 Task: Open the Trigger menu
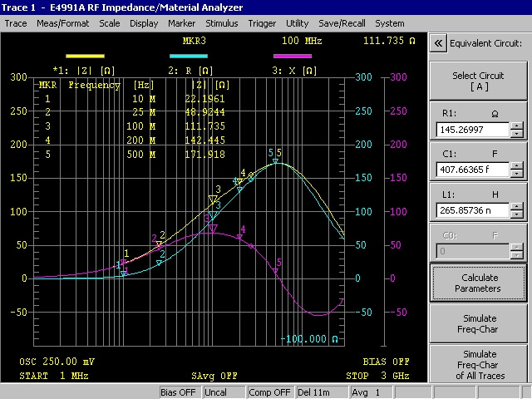point(262,23)
